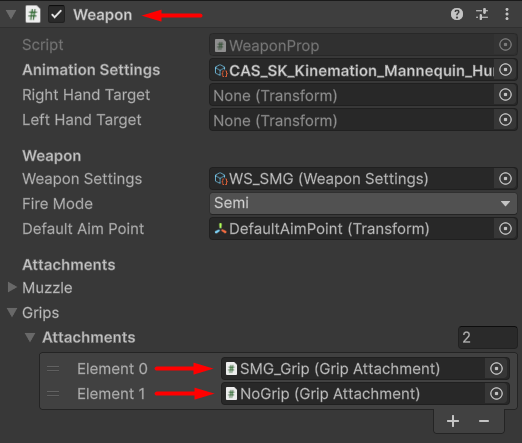
Task: Open the Fire Mode dropdown showing Semi
Action: [x=363, y=203]
